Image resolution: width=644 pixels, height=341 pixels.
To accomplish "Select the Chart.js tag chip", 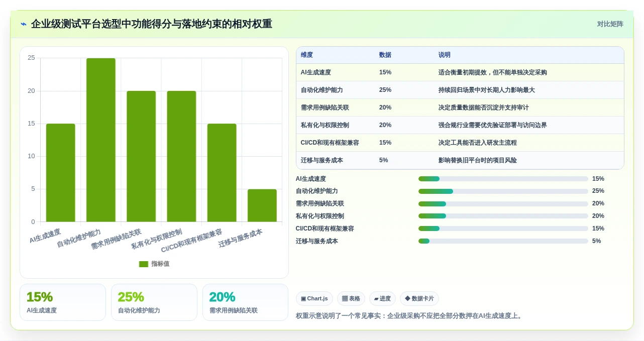I will tap(314, 299).
